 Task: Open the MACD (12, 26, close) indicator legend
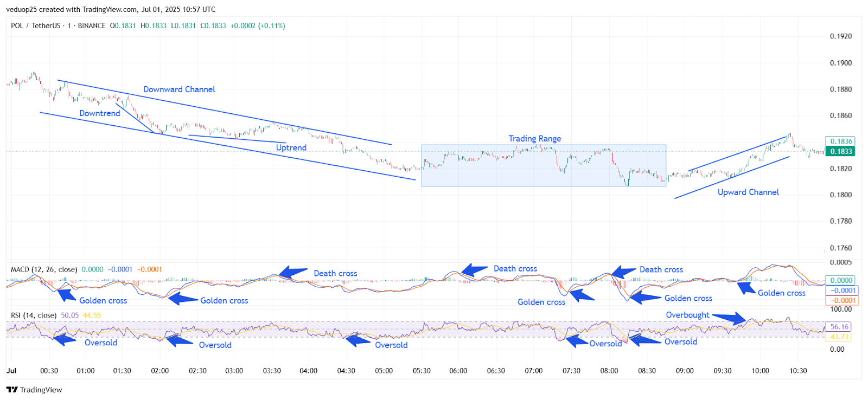(x=44, y=269)
